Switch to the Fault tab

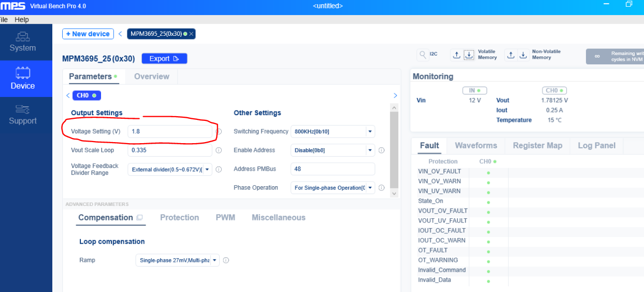[x=430, y=146]
